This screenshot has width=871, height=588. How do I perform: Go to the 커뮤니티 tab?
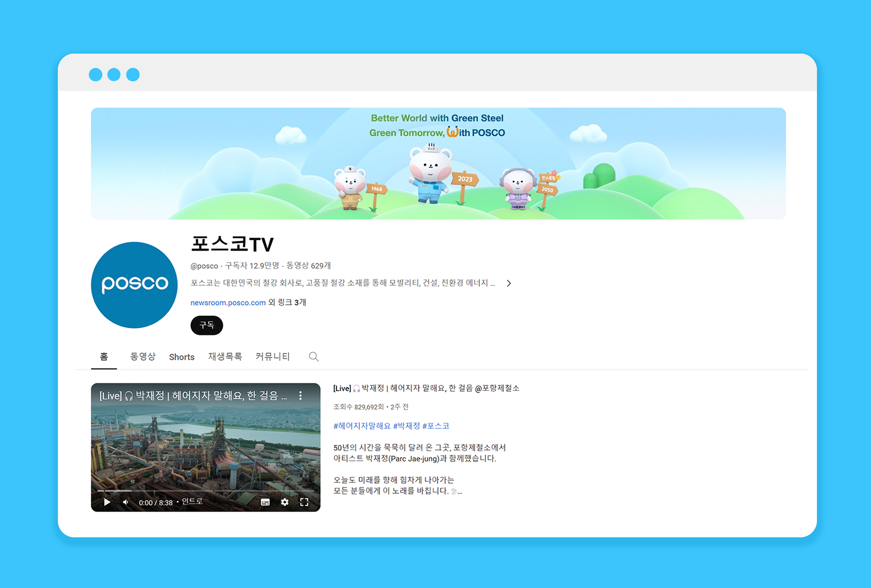272,356
